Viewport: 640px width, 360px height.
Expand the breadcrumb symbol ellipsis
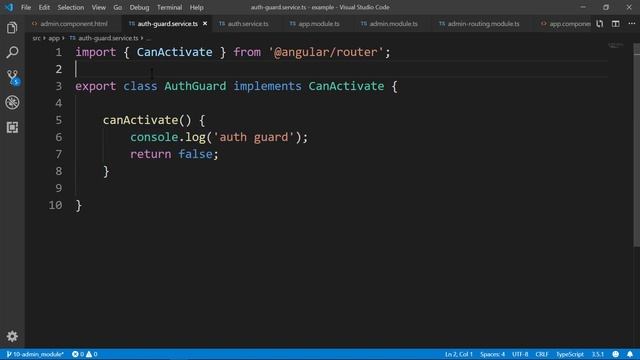tap(149, 38)
